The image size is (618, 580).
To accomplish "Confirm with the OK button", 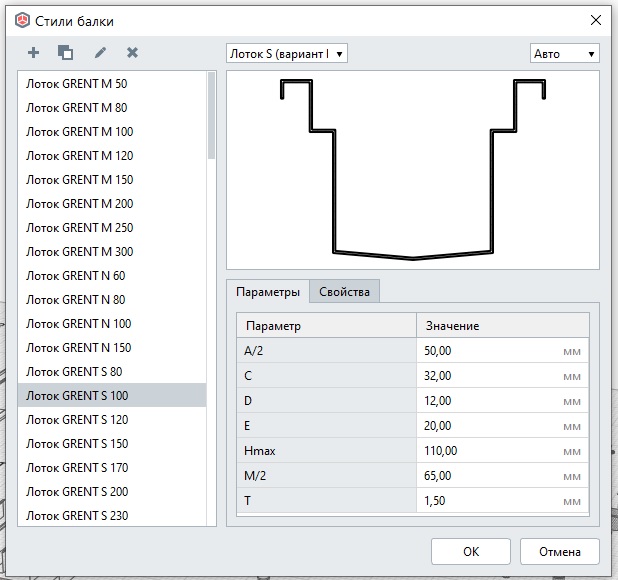I will point(471,552).
